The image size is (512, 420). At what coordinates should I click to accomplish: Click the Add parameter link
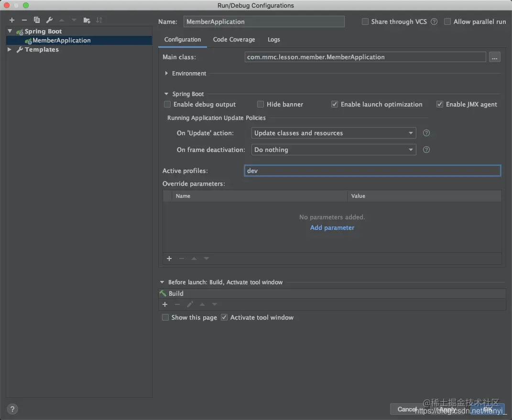pyautogui.click(x=332, y=228)
